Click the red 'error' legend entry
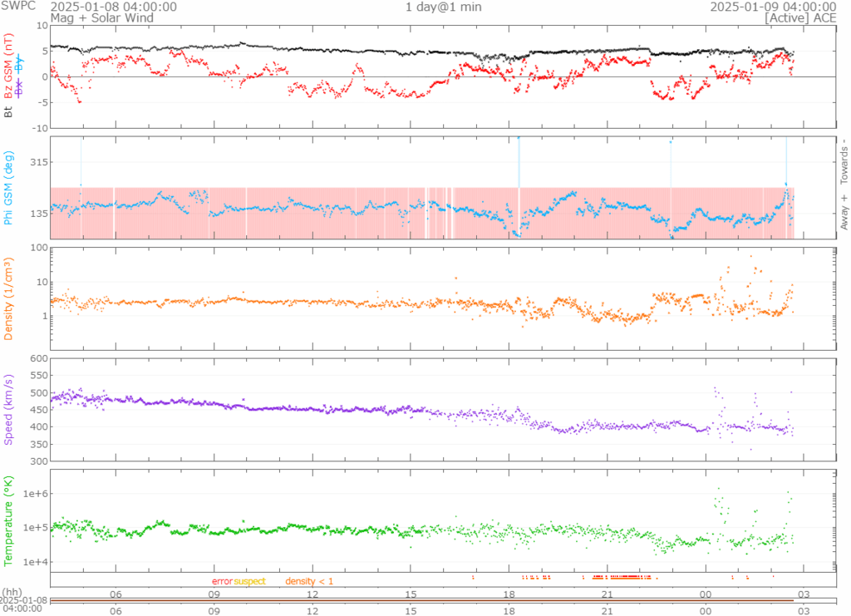The height and width of the screenshot is (616, 851). pos(223,581)
